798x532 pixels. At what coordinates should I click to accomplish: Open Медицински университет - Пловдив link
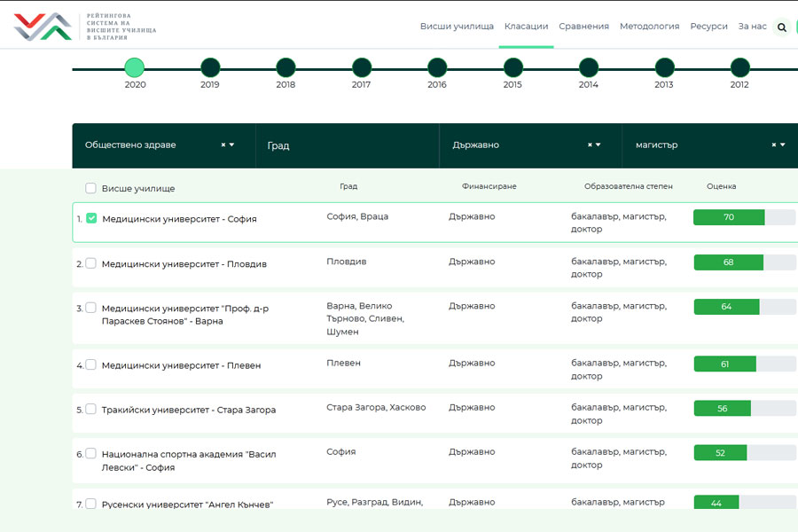tap(184, 263)
